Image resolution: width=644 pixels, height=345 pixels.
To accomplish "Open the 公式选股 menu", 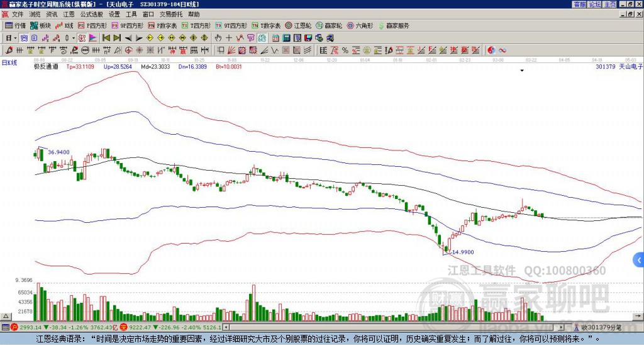I will 92,14.
